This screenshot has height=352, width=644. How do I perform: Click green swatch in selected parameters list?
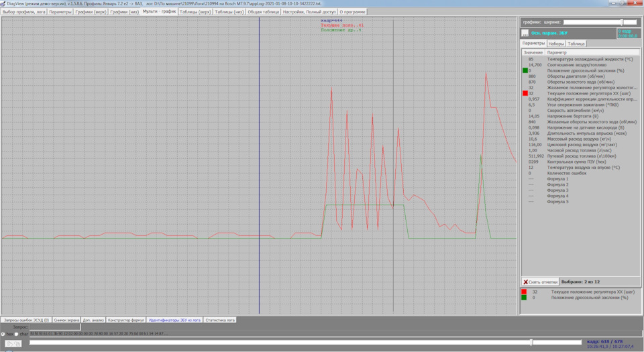(x=524, y=298)
